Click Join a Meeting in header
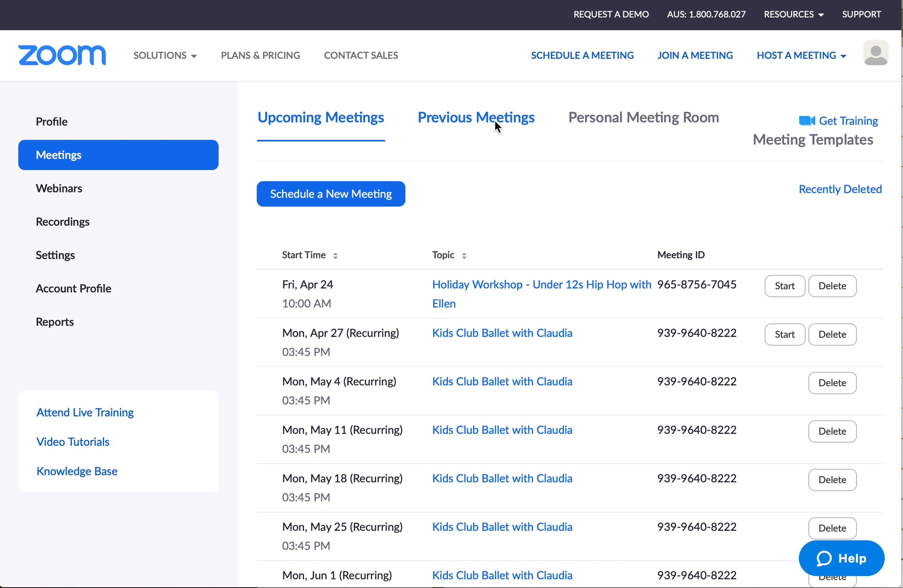The image size is (903, 588). (x=695, y=55)
